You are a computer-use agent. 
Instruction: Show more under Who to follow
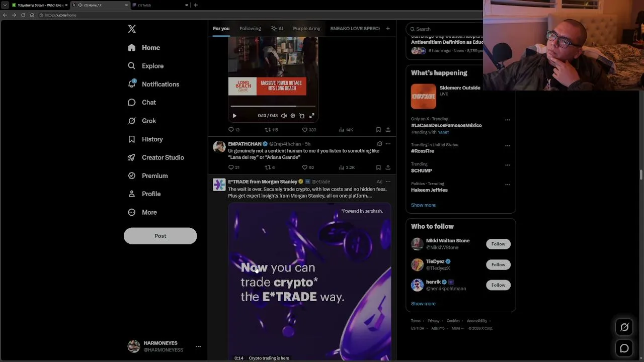[x=423, y=304]
